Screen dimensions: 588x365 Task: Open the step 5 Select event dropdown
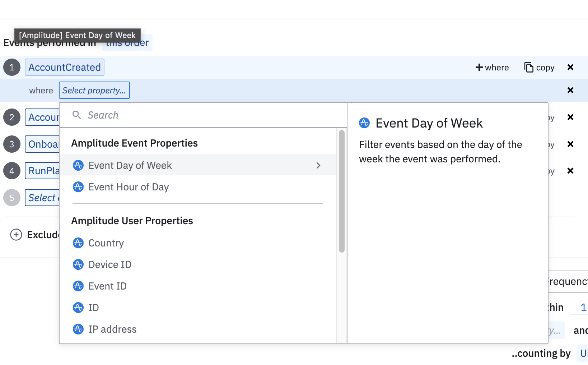42,198
